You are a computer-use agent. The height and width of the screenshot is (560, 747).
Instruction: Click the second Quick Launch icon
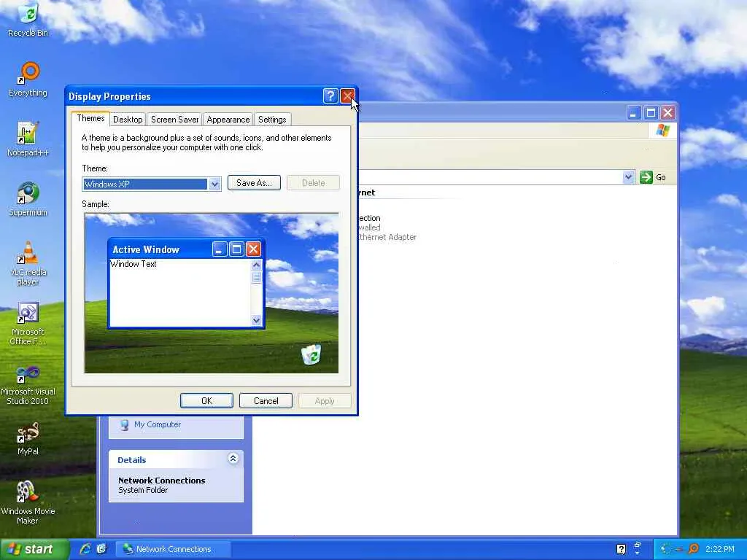point(101,549)
